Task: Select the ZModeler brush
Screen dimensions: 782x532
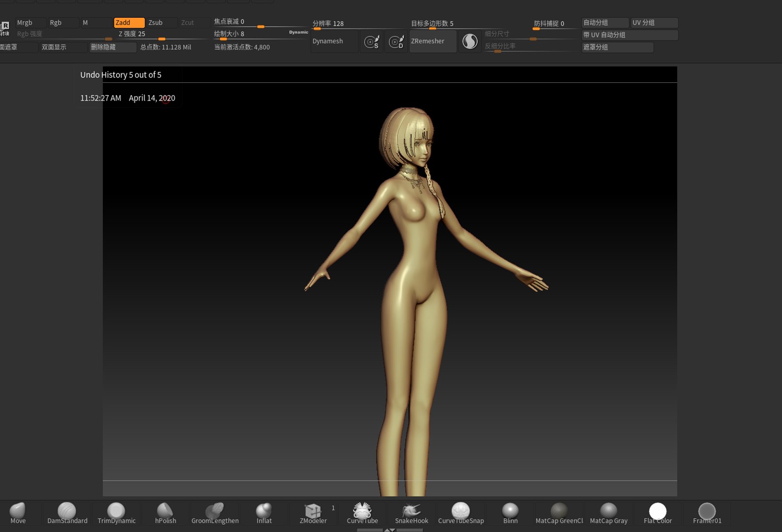Action: tap(313, 512)
